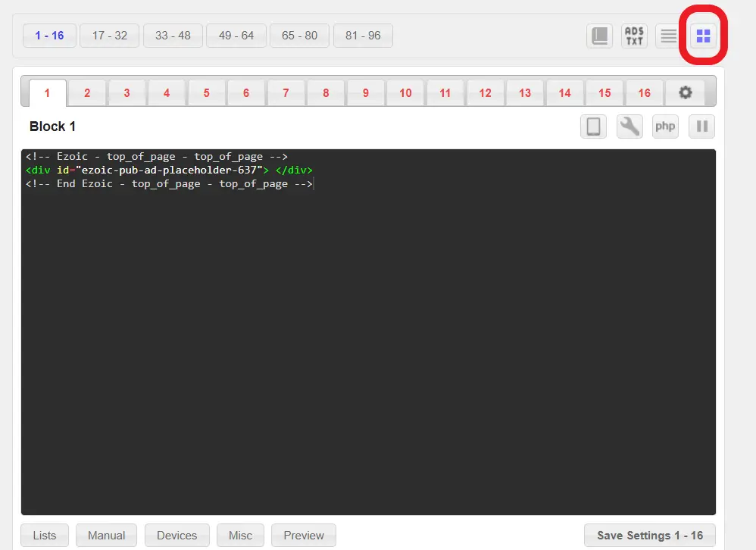Switch to block tab 16
Image resolution: width=756 pixels, height=550 pixels.
(644, 93)
